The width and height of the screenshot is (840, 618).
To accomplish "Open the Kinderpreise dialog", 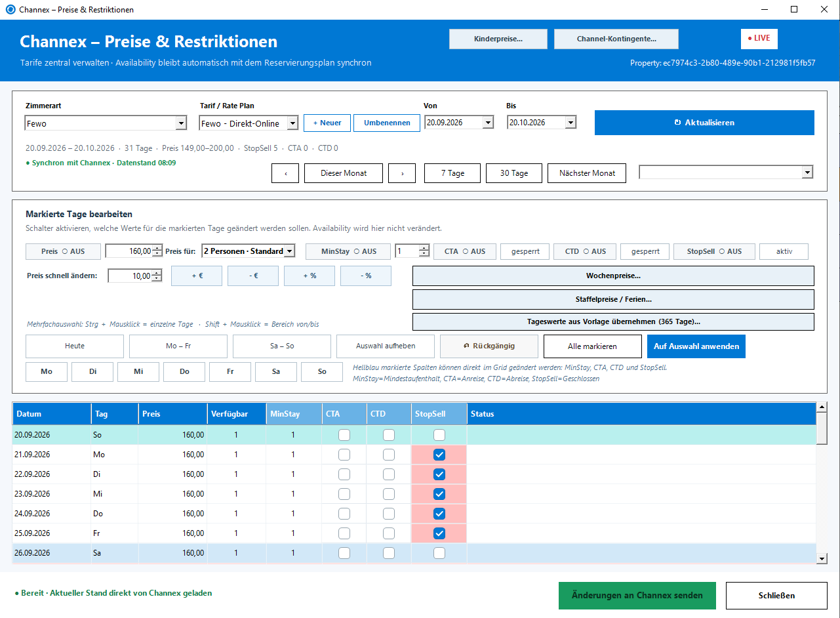I will coord(498,39).
